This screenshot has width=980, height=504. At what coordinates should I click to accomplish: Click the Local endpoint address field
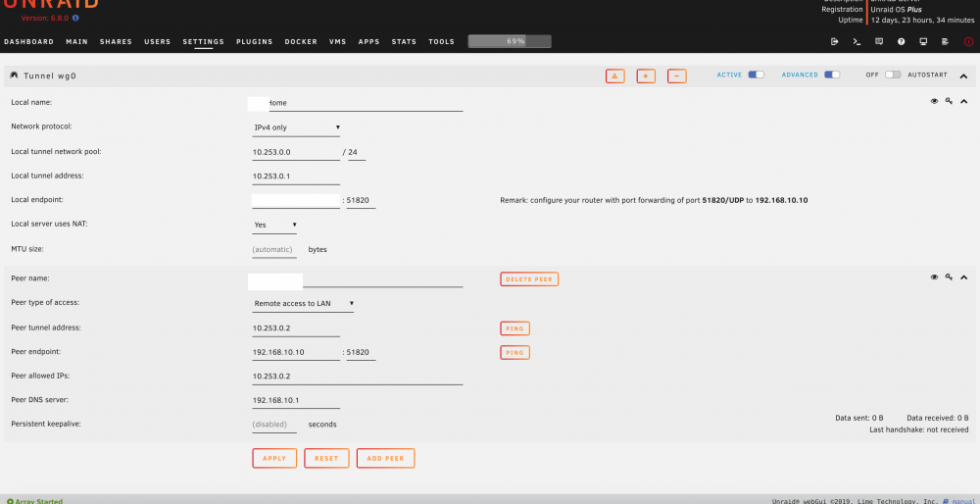click(296, 201)
